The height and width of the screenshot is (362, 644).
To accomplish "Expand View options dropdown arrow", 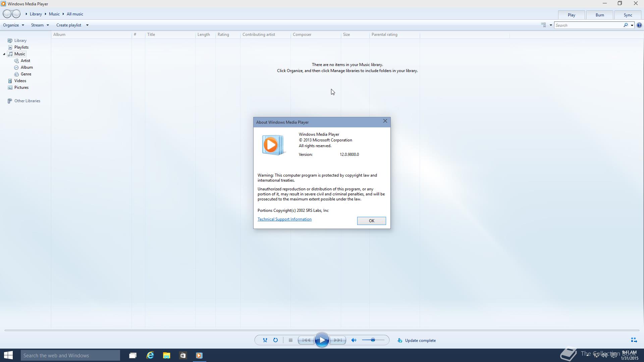I will click(550, 25).
